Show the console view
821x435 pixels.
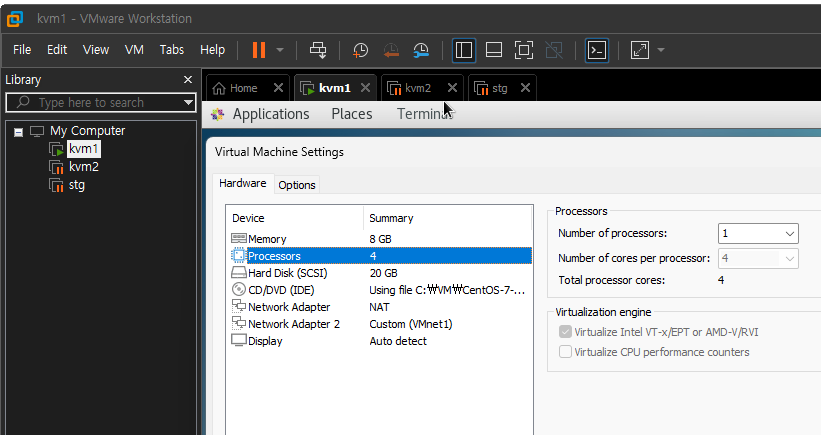pos(597,50)
